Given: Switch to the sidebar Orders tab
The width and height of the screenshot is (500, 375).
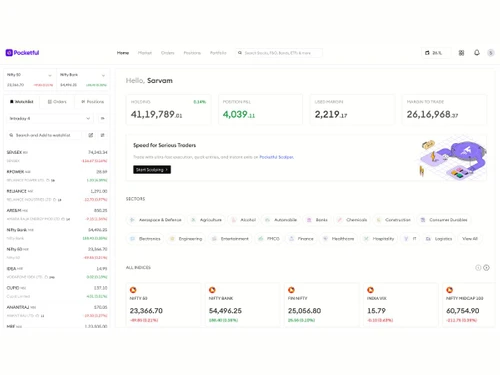Looking at the screenshot, I should (x=57, y=101).
